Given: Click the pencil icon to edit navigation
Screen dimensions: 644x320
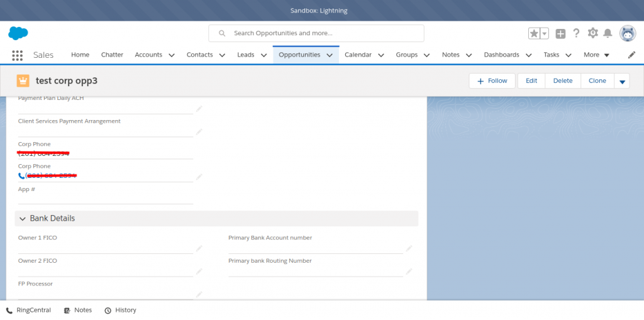Looking at the screenshot, I should coord(631,55).
